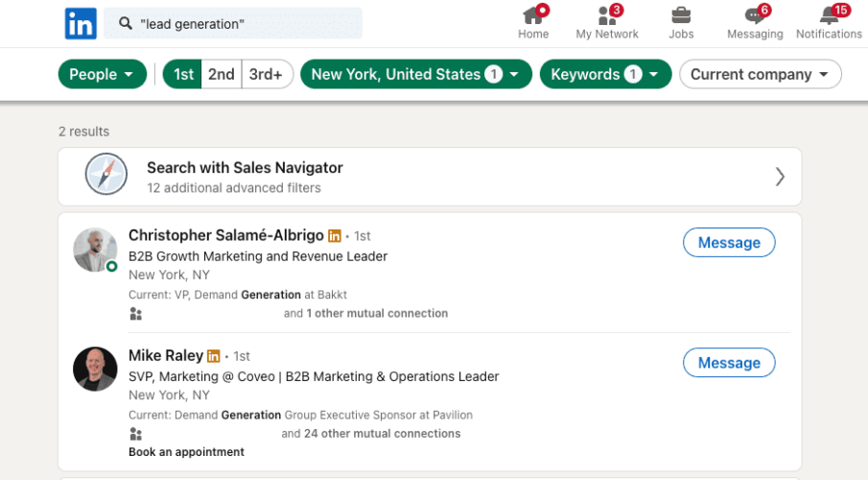
Task: Open the People filter dropdown
Action: click(103, 74)
